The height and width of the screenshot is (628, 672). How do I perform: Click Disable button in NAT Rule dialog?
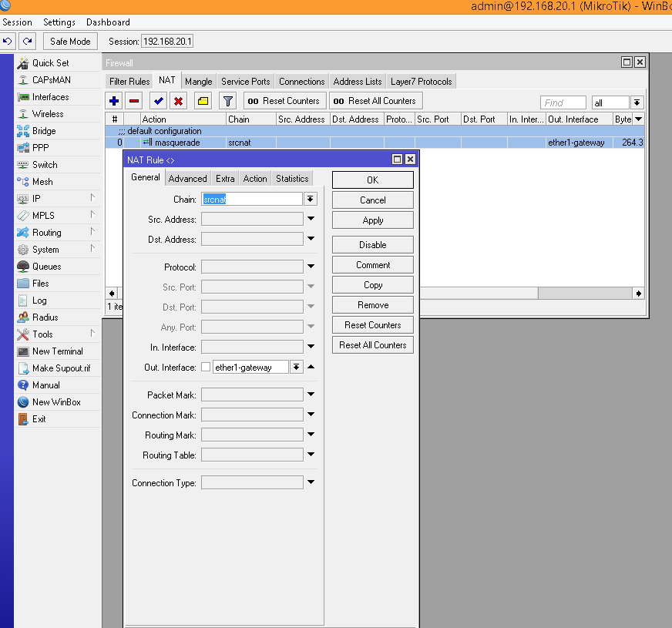tap(373, 244)
